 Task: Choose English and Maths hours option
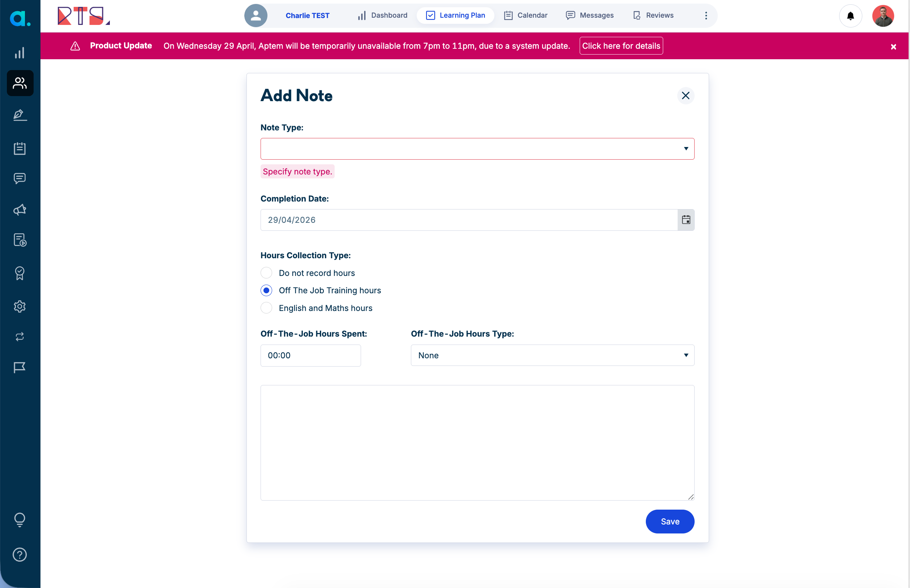[x=266, y=308]
